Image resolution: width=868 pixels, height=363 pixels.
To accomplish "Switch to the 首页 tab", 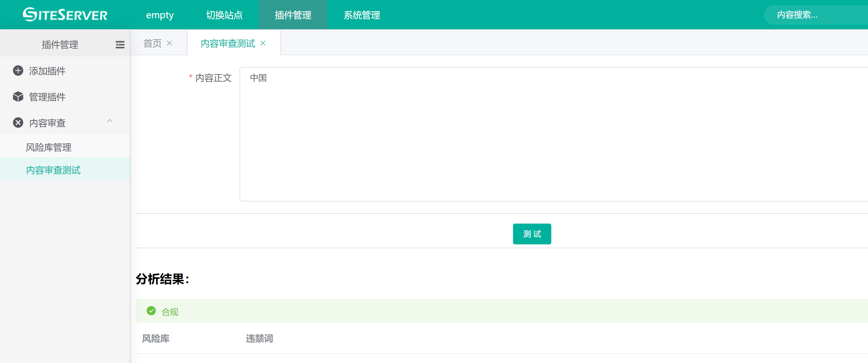I will click(x=152, y=43).
